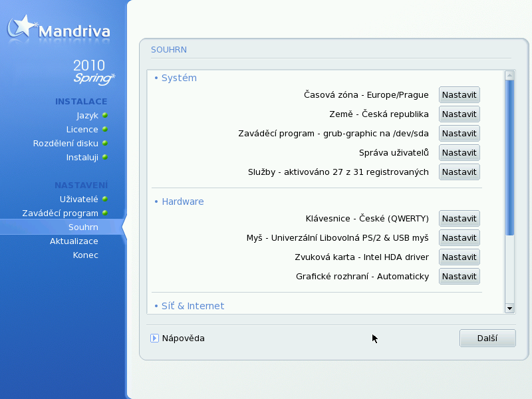The height and width of the screenshot is (399, 532).
Task: Click the Systém section heading
Action: [179, 78]
